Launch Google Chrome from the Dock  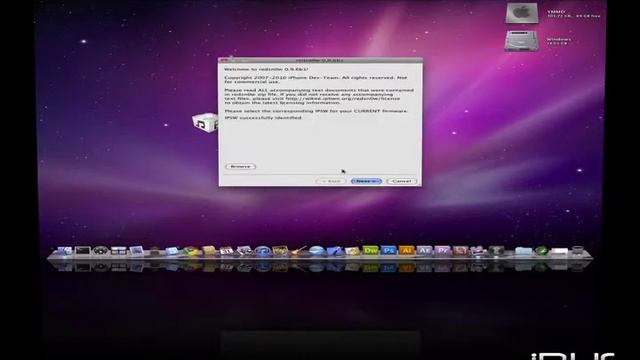(x=190, y=251)
